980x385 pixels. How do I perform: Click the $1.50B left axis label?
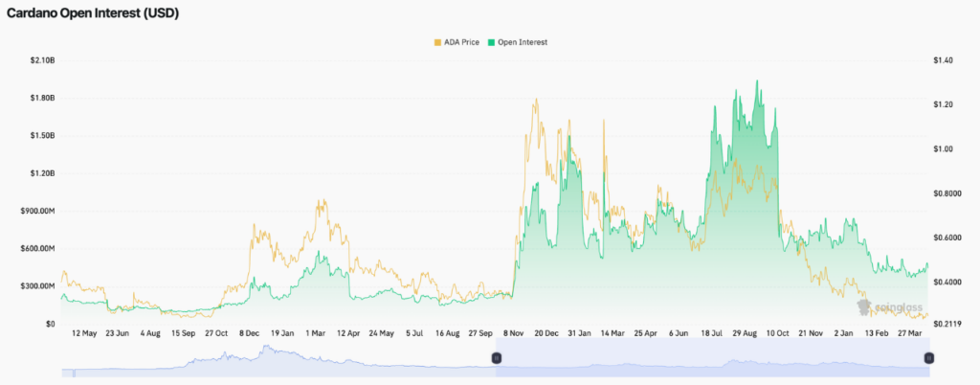(42, 136)
